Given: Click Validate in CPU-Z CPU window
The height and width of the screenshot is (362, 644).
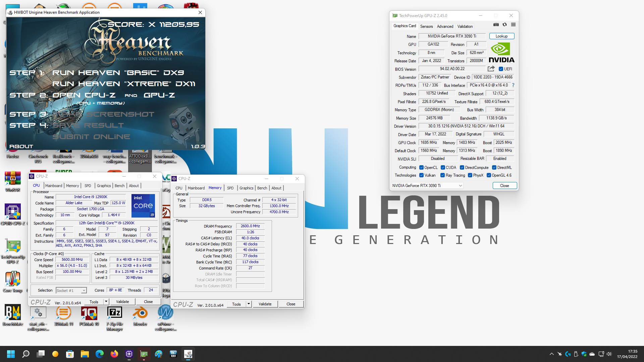Looking at the screenshot, I should coord(122,302).
